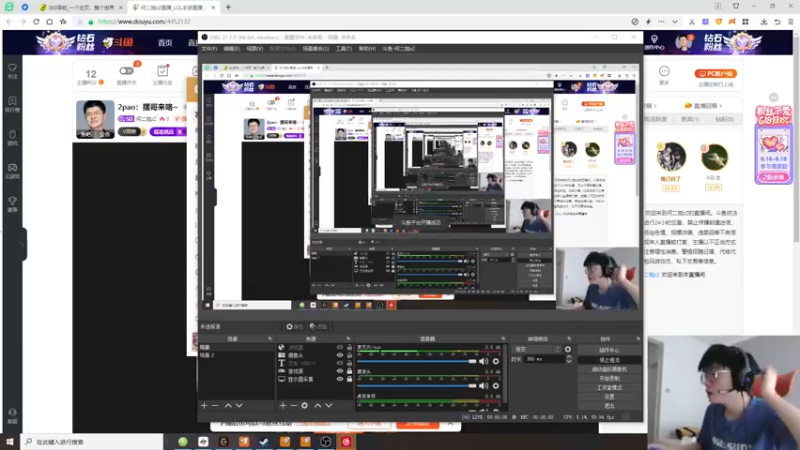This screenshot has width=800, height=450.
Task: Open settings gear of first mixer channel
Action: pos(496,361)
